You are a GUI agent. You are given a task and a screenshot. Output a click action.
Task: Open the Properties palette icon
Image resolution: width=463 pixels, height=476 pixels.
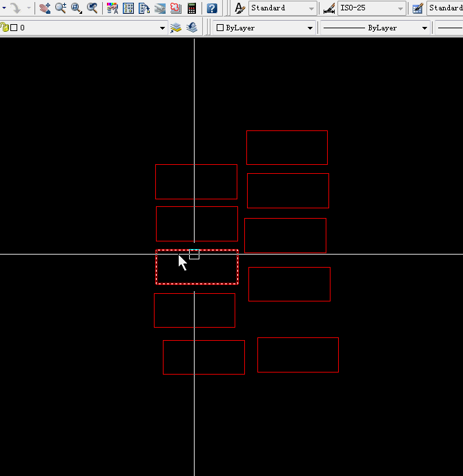(x=112, y=8)
